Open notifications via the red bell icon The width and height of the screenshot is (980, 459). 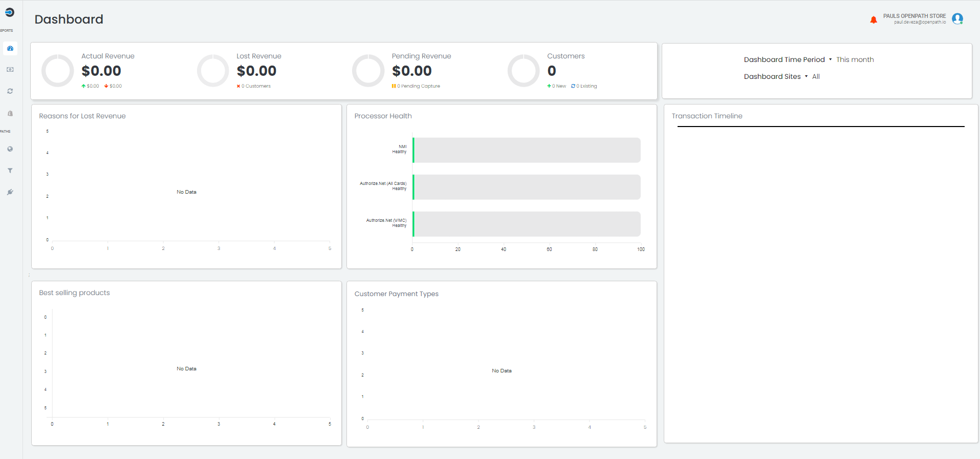tap(874, 20)
